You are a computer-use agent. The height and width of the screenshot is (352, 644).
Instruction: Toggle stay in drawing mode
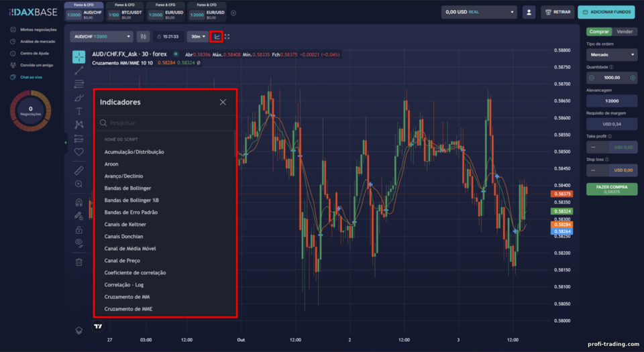click(79, 216)
